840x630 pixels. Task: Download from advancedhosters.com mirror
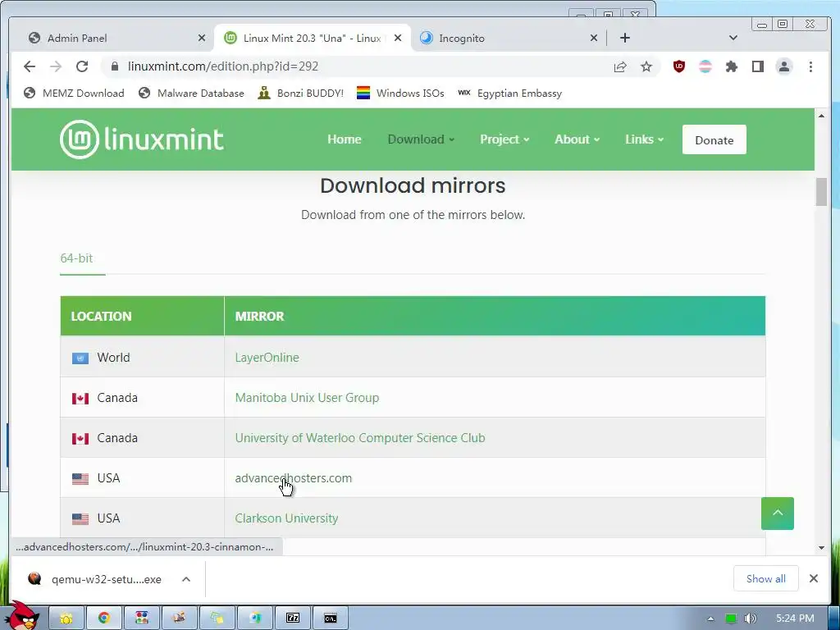click(x=294, y=478)
